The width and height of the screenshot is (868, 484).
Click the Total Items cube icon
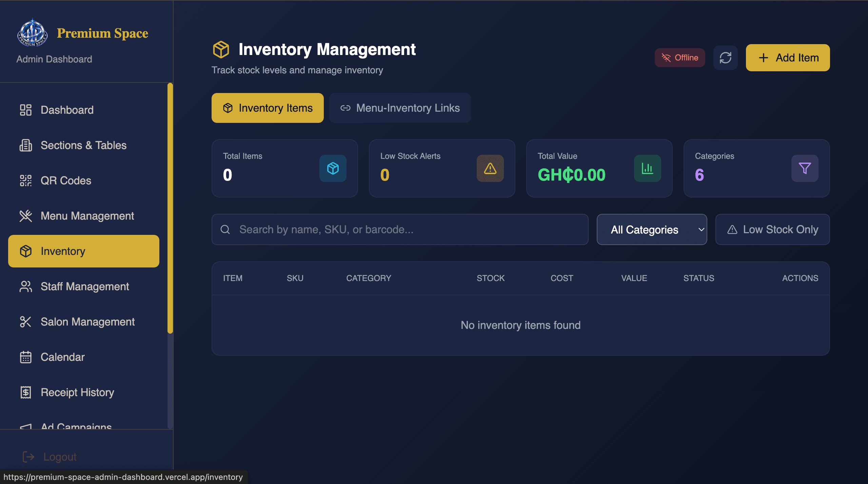click(x=333, y=168)
